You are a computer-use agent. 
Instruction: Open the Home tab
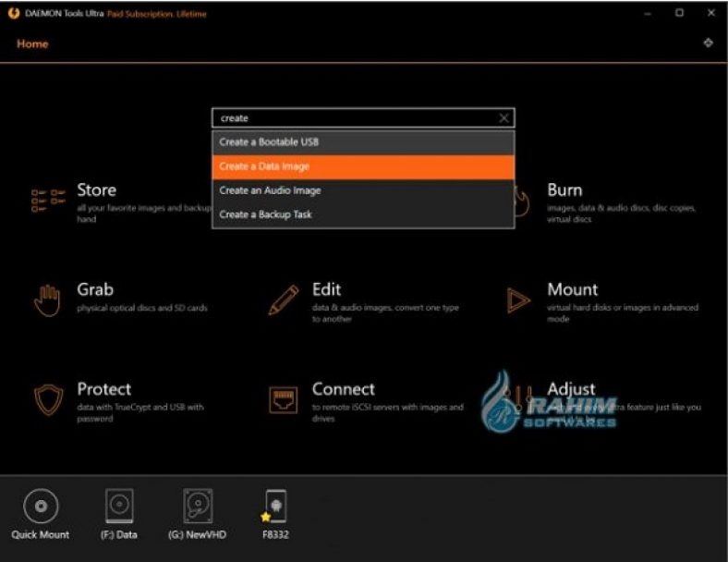pos(32,44)
